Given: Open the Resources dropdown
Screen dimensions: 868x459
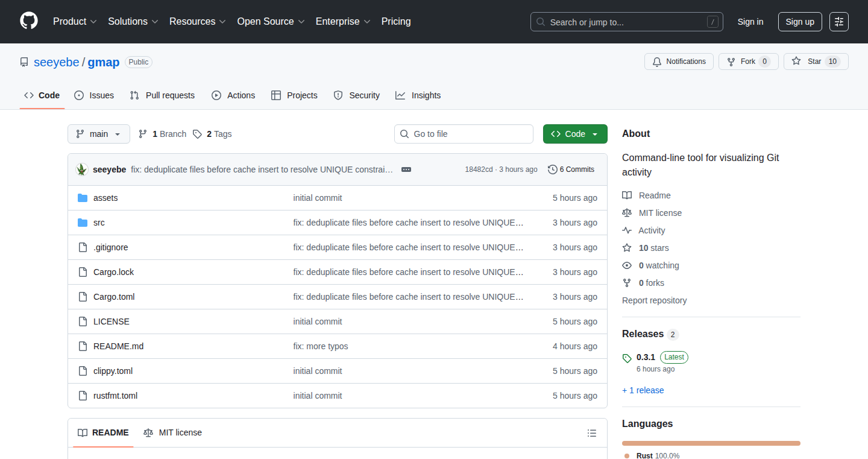Looking at the screenshot, I should 198,21.
